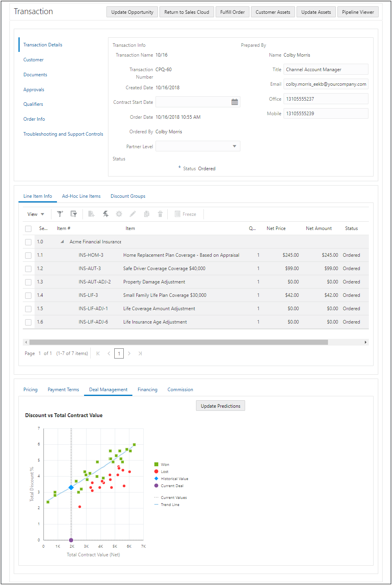
Task: Open the View dropdown menu
Action: [36, 214]
